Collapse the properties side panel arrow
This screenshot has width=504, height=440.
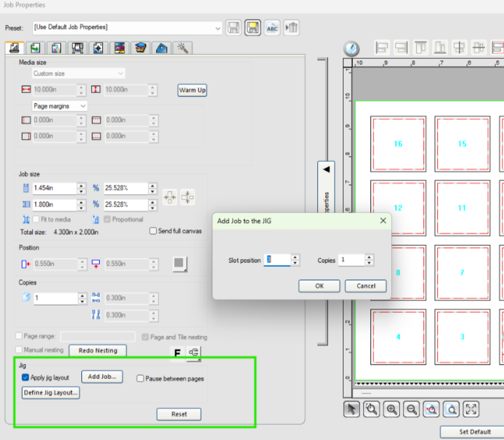[x=326, y=169]
